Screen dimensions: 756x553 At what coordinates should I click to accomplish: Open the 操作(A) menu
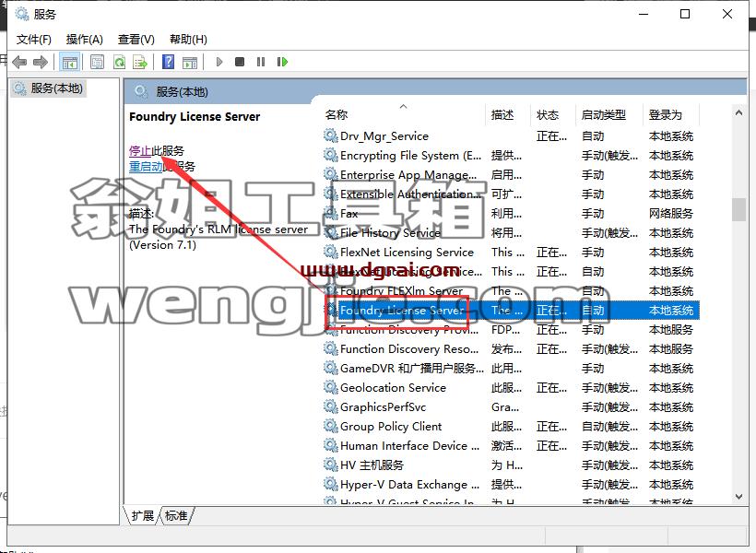pyautogui.click(x=85, y=39)
